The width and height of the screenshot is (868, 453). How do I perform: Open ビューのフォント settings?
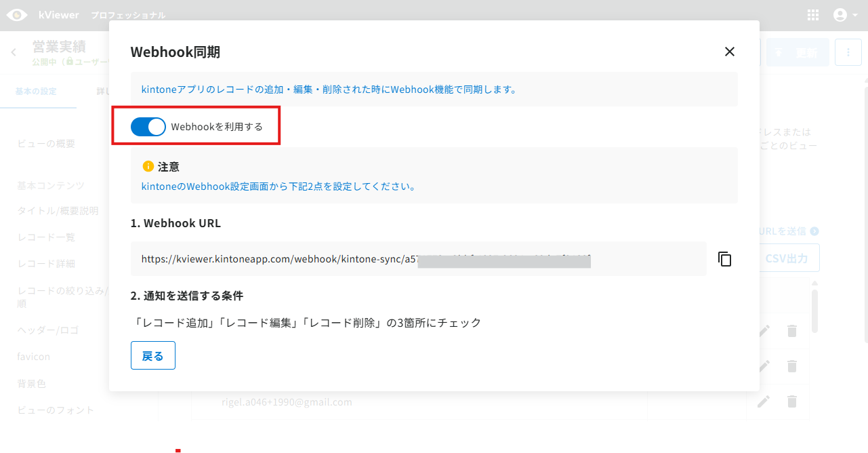pos(56,410)
